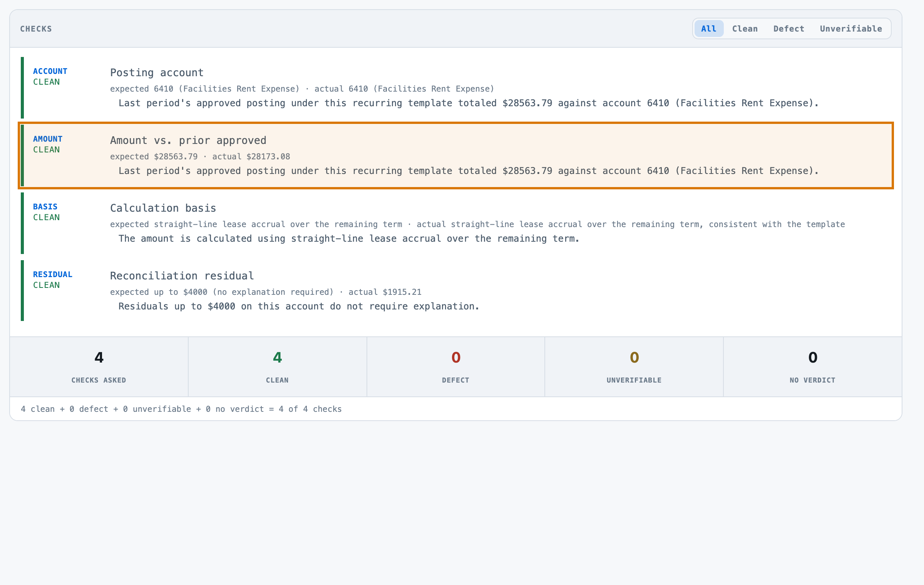Click the No Verdict summary tile
This screenshot has width=924, height=585.
click(x=813, y=367)
